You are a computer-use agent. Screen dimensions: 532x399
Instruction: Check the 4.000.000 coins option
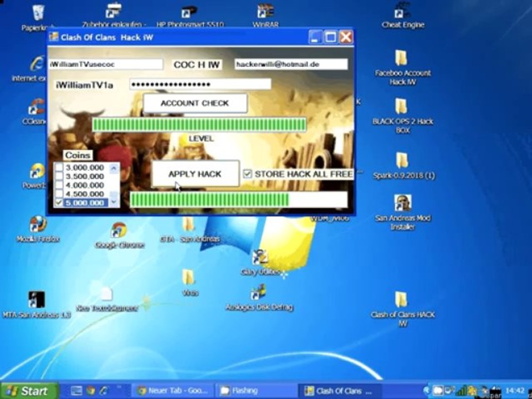(x=59, y=185)
